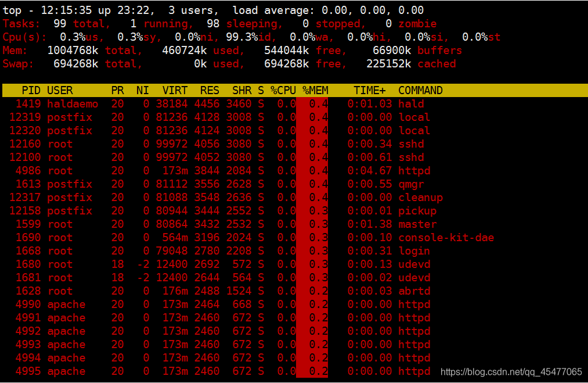Screen dimensions: 588x383
Task: Click the login command name
Action: (x=414, y=251)
